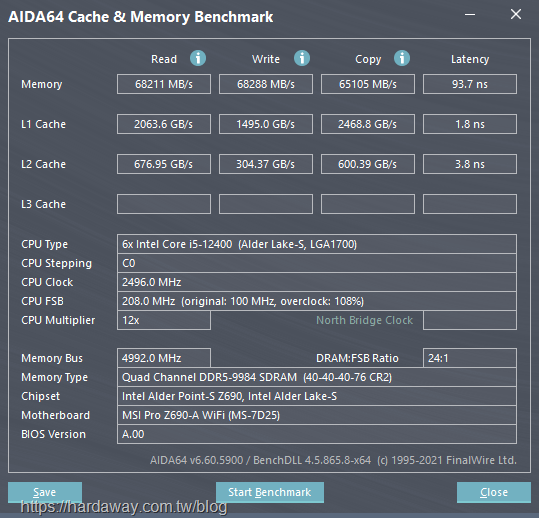The height and width of the screenshot is (518, 539).
Task: Click the Memory Latency 93.7 ns field
Action: click(470, 84)
